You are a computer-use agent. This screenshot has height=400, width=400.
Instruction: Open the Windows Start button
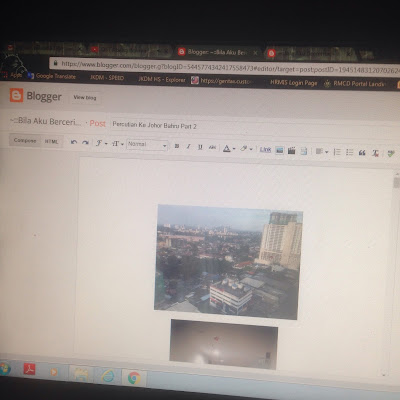click(x=5, y=369)
